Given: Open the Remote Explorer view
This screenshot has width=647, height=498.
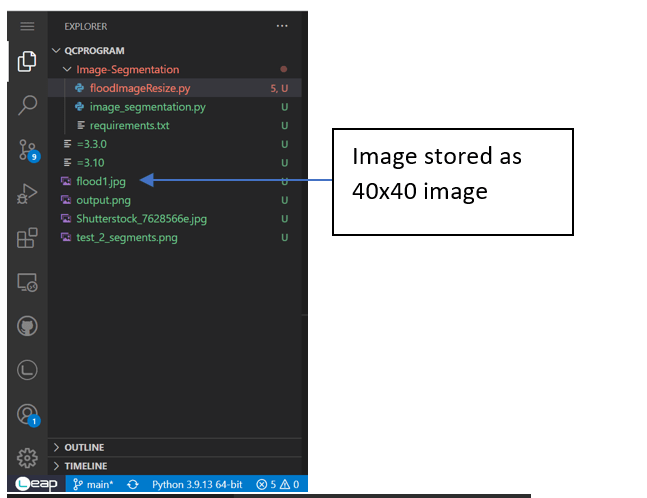Looking at the screenshot, I should (27, 283).
